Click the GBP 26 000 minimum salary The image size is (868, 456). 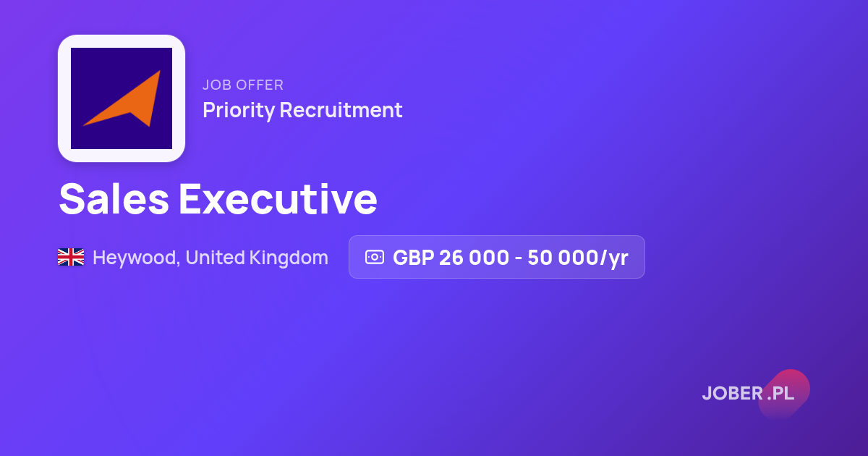451,257
